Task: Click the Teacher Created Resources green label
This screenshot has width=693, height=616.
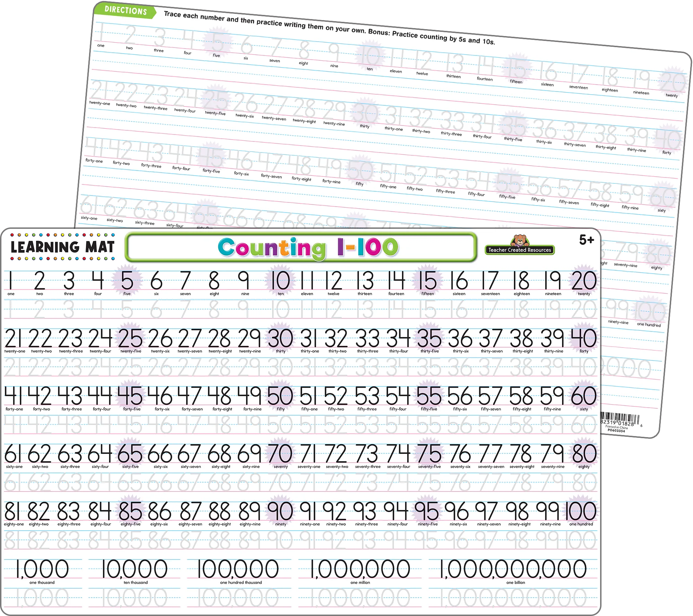Action: (x=519, y=250)
